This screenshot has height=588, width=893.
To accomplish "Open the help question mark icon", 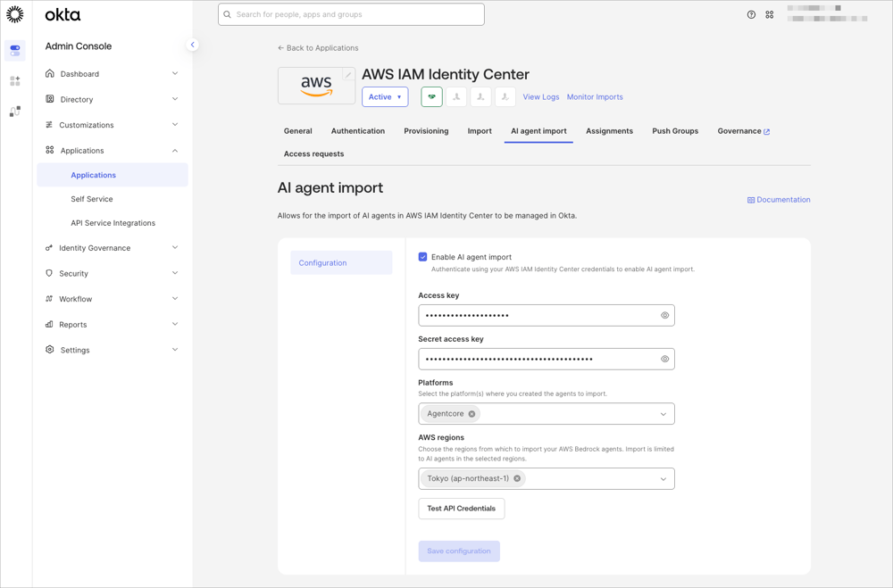I will (x=751, y=15).
